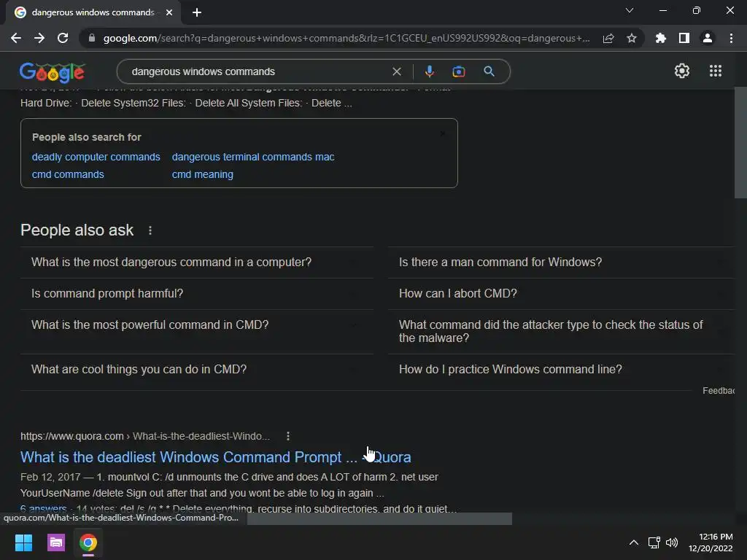
Task: Open File Explorer from taskbar
Action: (55, 542)
